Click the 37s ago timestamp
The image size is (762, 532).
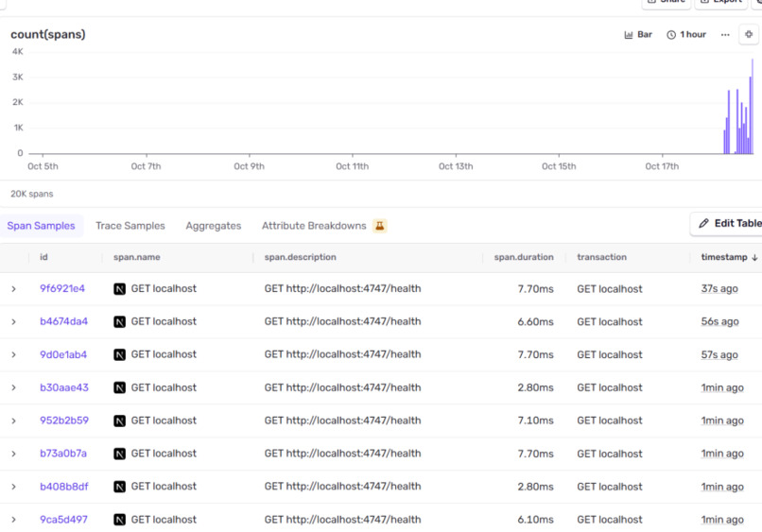tap(719, 288)
